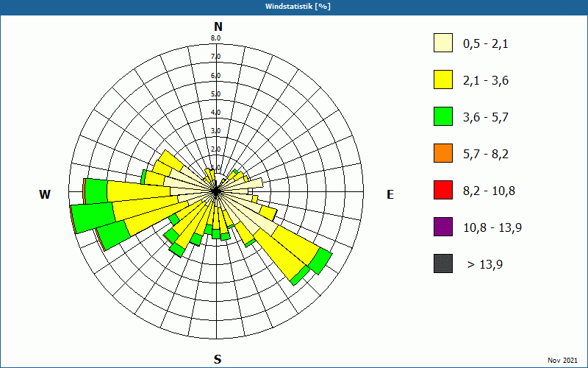Viewport: 588px width, 368px height.
Task: Click the 5,0 radial axis label
Action: click(x=215, y=94)
